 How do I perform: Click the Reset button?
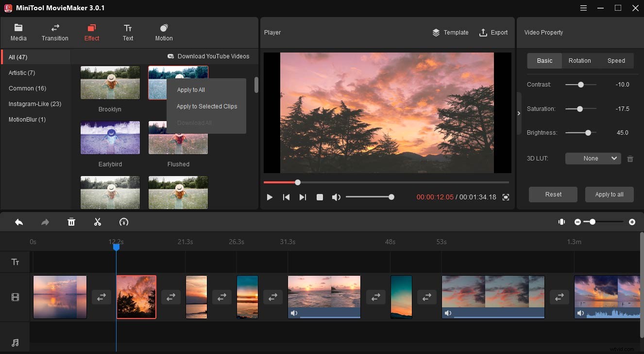[553, 194]
